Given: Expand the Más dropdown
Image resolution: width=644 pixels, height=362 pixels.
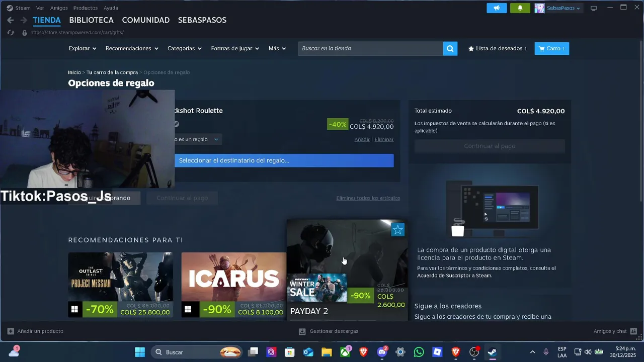Looking at the screenshot, I should [277, 49].
